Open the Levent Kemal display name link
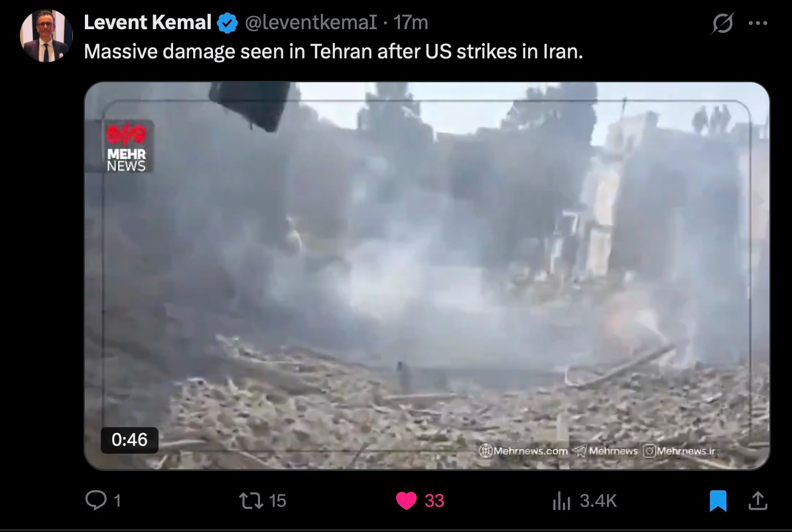The image size is (792, 532). point(147,23)
